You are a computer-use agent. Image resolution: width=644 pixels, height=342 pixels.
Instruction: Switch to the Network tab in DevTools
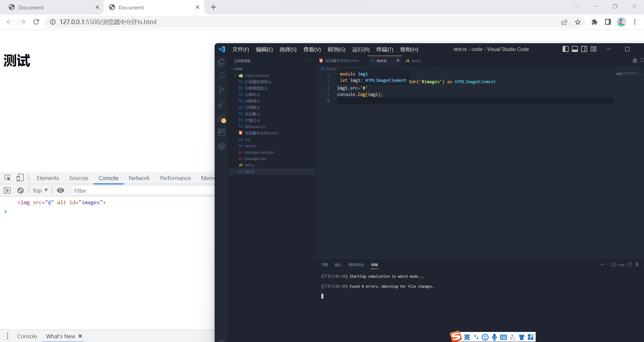tap(139, 178)
